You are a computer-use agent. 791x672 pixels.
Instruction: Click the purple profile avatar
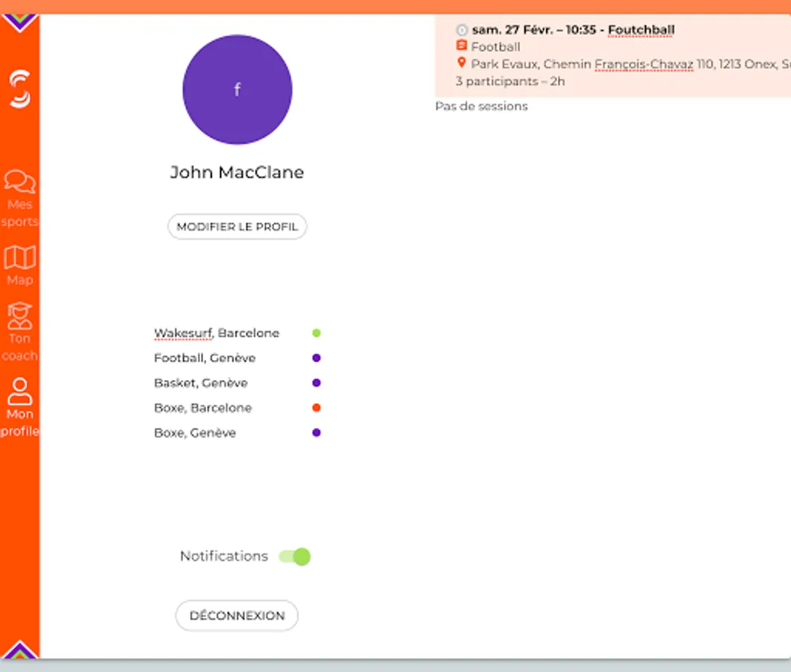[x=237, y=90]
